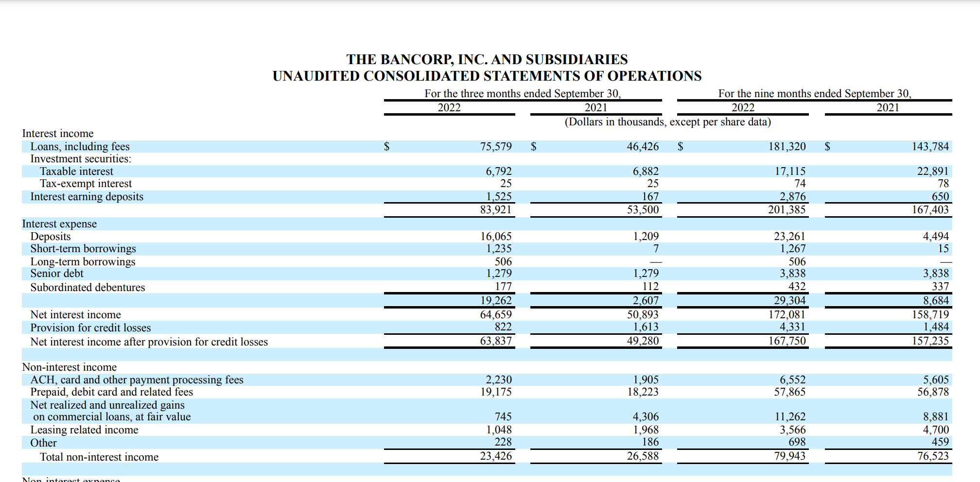The width and height of the screenshot is (980, 482).
Task: Click loans value 143,784
Action: (930, 146)
